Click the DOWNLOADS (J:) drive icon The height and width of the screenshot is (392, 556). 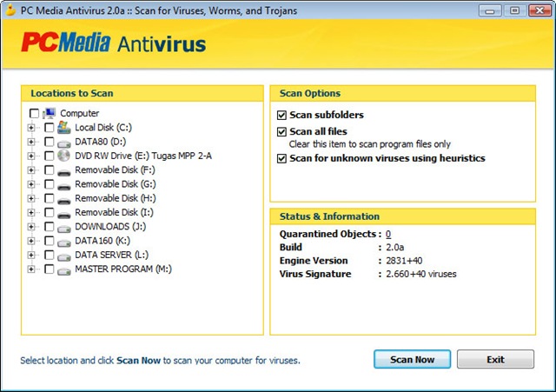click(63, 227)
